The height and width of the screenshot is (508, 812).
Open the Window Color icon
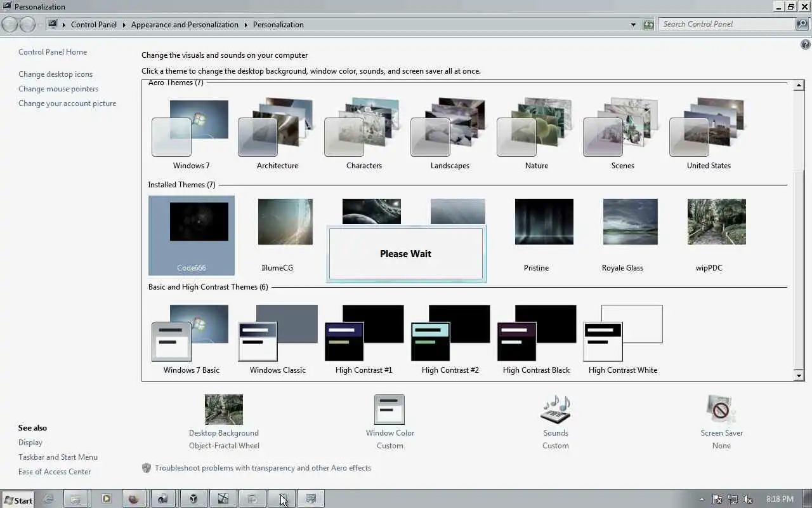coord(390,410)
